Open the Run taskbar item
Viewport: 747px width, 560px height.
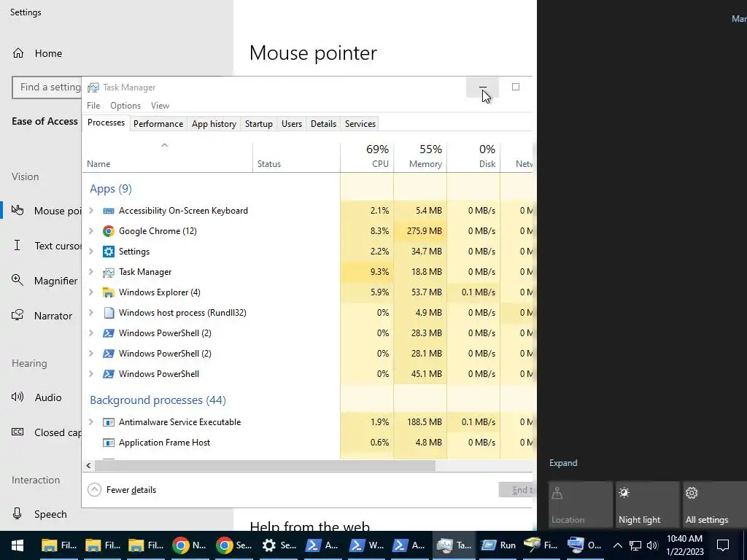click(x=498, y=545)
